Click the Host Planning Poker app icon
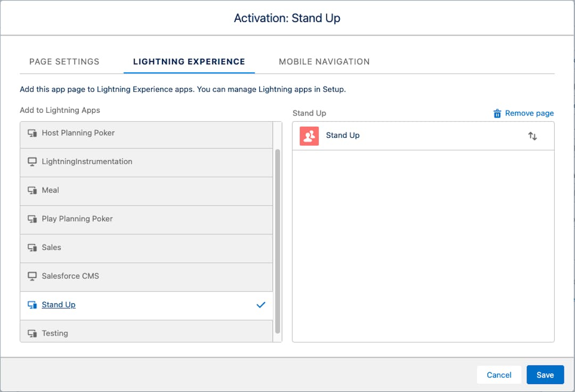575x392 pixels. point(31,133)
